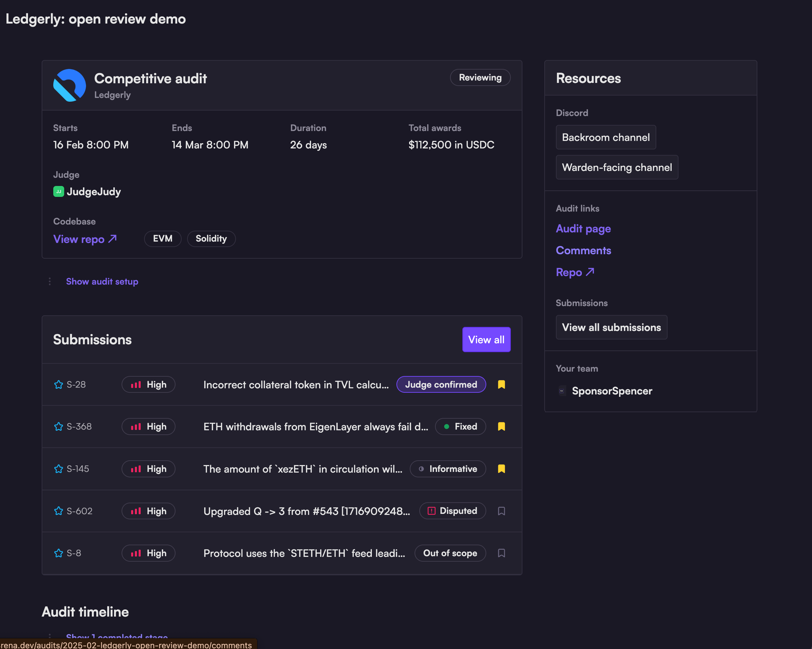Bookmark the S-8 out of scope submission
Screen dimensions: 812x649
[501, 553]
